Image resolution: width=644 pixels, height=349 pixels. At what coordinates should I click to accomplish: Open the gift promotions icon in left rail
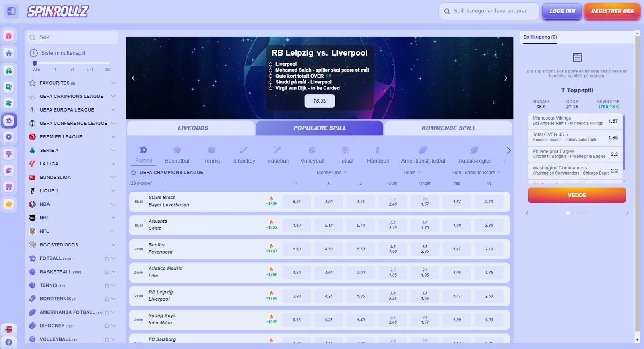click(9, 36)
